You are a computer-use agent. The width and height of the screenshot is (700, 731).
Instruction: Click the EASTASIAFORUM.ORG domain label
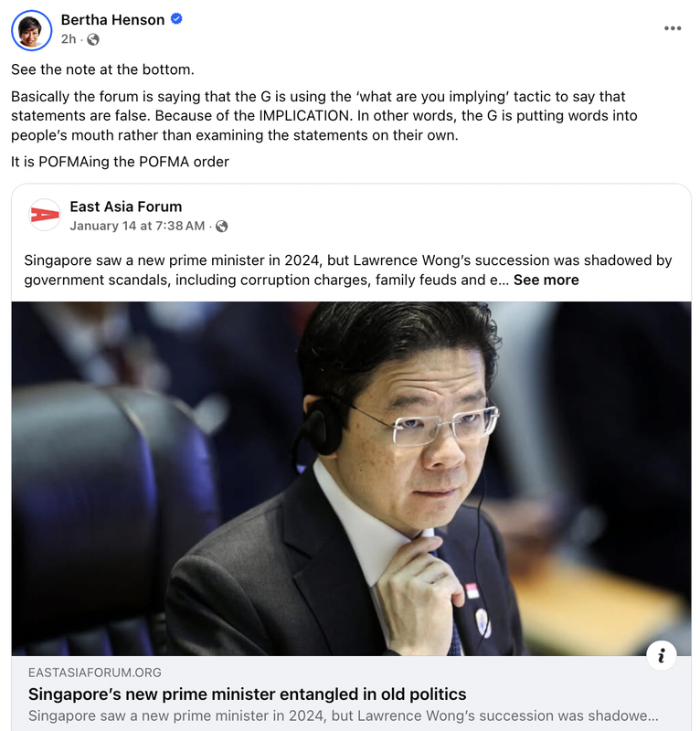pyautogui.click(x=95, y=673)
